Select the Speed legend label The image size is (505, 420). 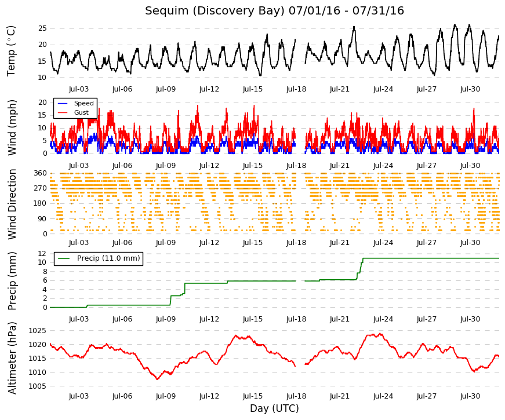83,103
